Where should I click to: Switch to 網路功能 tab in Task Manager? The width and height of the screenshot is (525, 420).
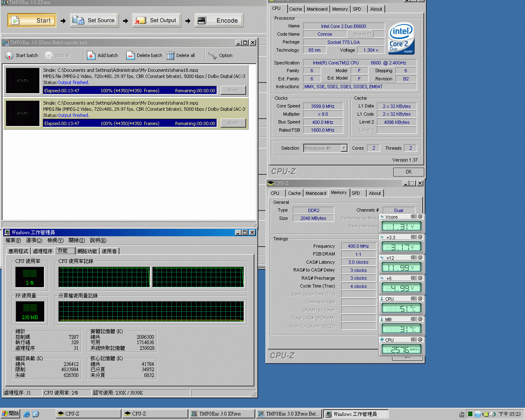87,251
